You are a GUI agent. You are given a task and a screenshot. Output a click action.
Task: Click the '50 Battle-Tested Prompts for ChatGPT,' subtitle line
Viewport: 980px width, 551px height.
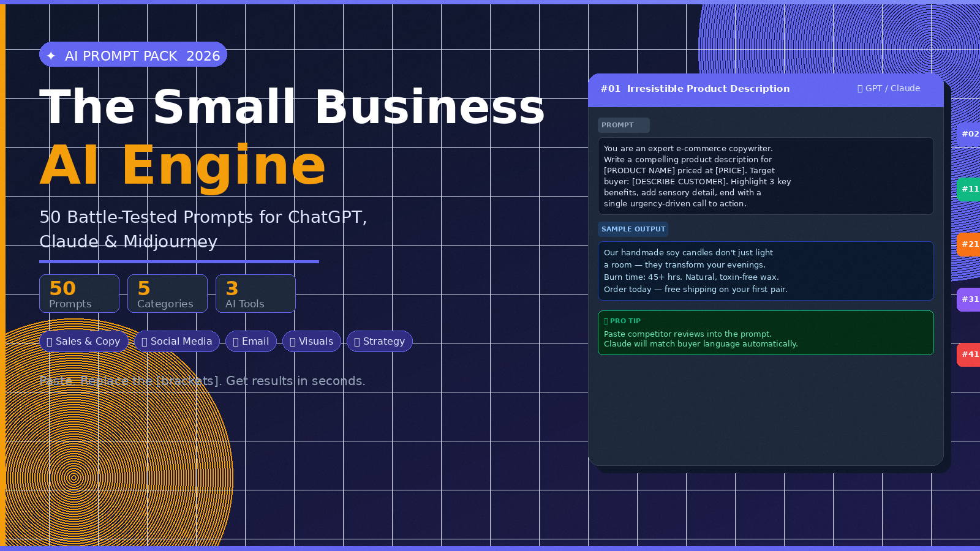pos(203,217)
